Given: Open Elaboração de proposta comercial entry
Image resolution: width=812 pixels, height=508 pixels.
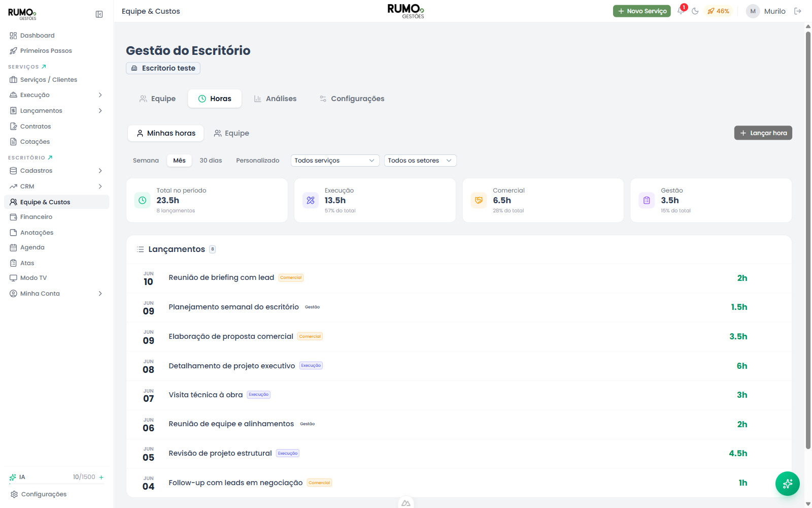Looking at the screenshot, I should pyautogui.click(x=459, y=337).
